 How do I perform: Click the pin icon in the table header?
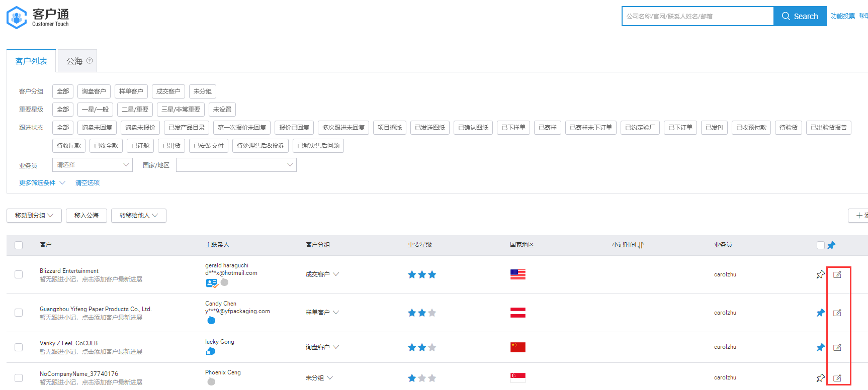click(x=831, y=245)
